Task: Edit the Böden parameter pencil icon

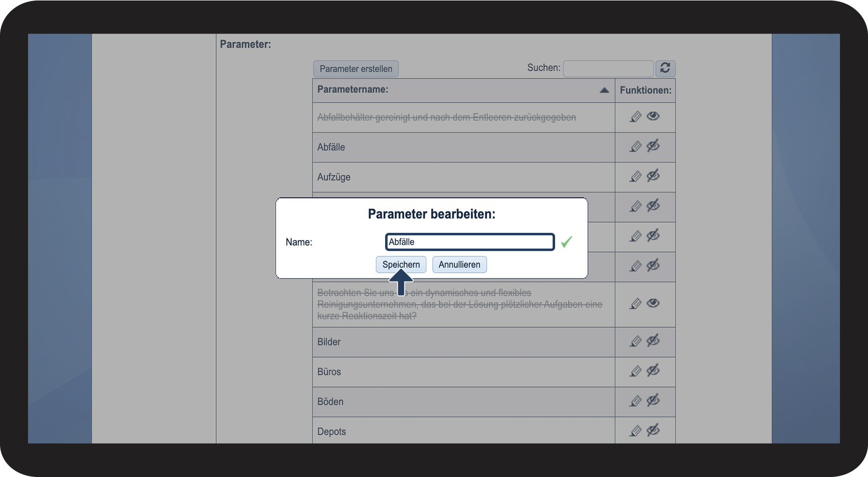Action: 636,401
